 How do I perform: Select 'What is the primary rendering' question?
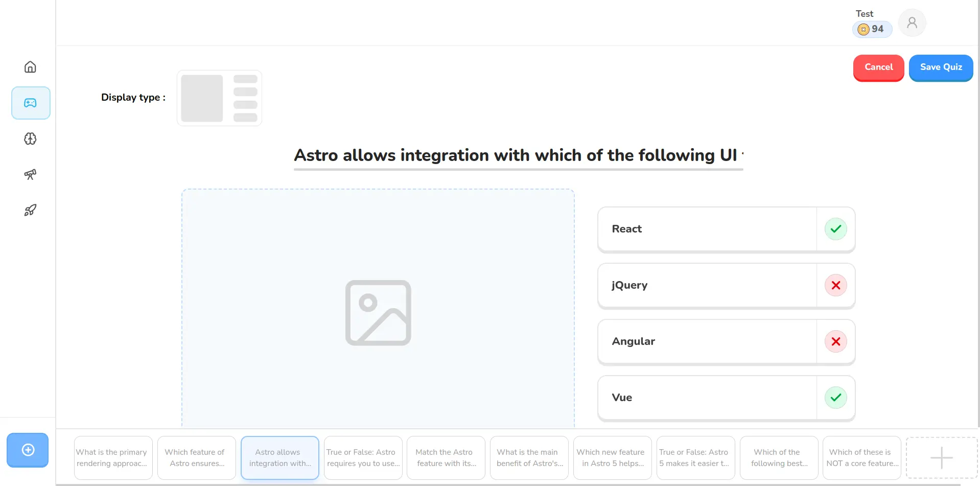tap(113, 457)
